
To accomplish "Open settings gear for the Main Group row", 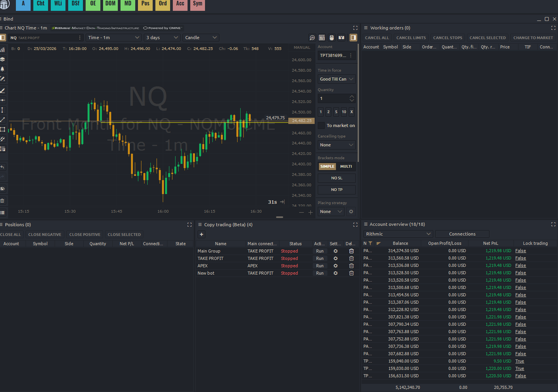I will pos(336,251).
